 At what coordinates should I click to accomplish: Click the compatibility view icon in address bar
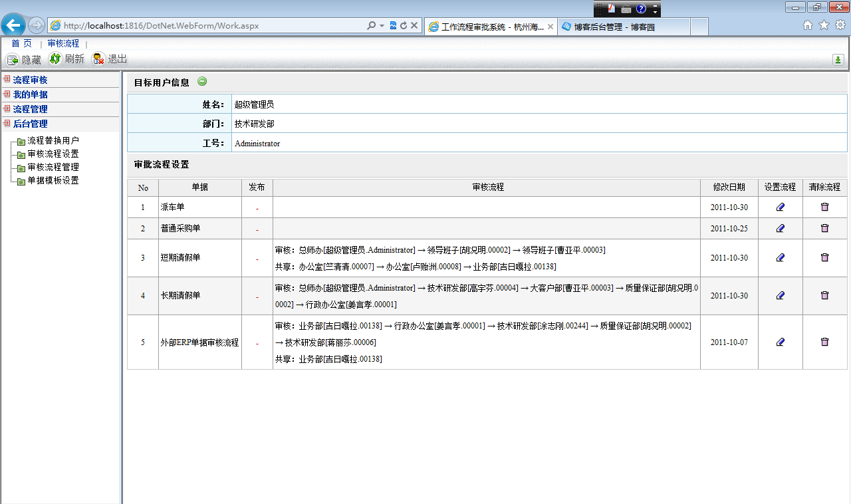click(x=393, y=25)
